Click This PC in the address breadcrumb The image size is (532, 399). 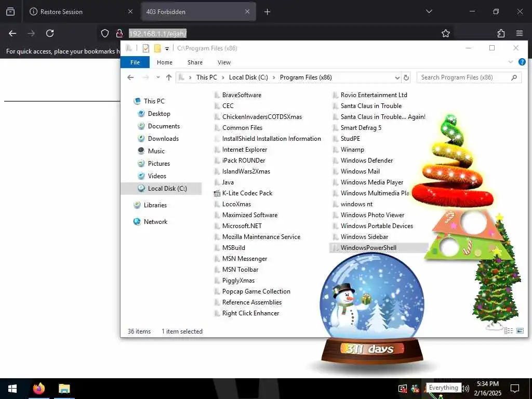tap(206, 77)
